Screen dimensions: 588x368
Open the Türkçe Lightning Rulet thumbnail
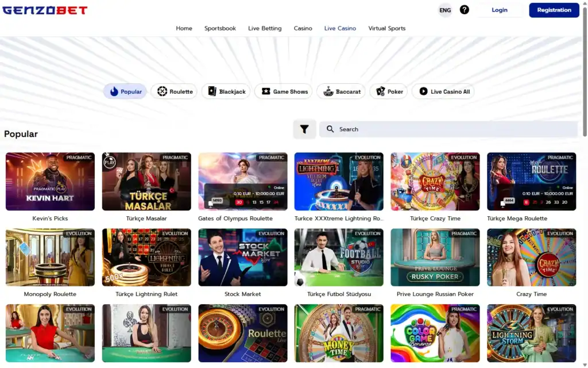[x=146, y=257]
